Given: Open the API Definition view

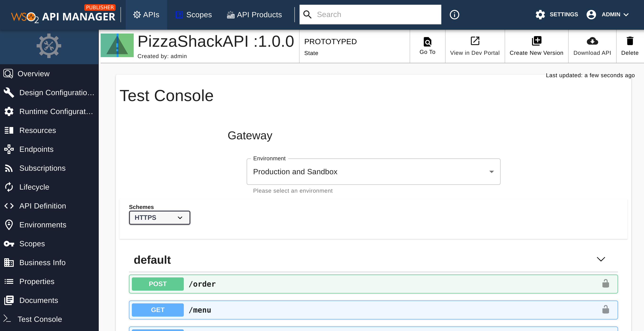Looking at the screenshot, I should pyautogui.click(x=42, y=206).
